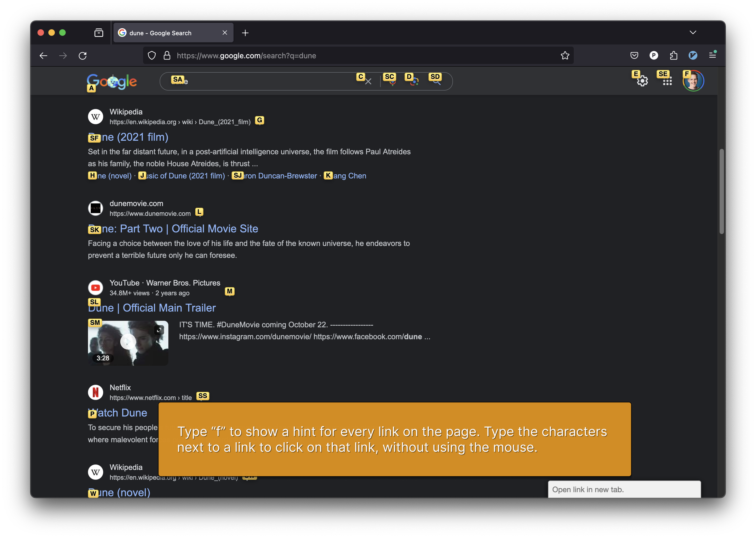This screenshot has height=538, width=756.
Task: Play the Dune trailer video thumbnail
Action: 128,343
